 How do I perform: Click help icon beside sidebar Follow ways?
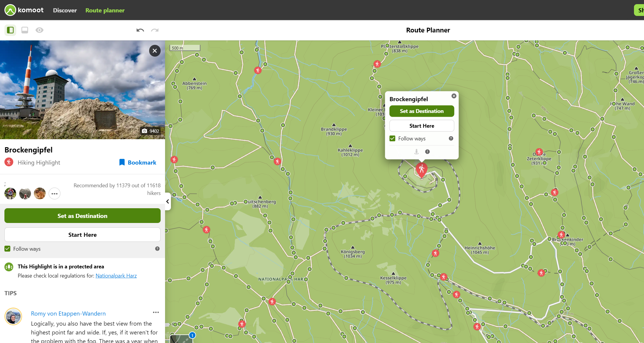pyautogui.click(x=157, y=249)
